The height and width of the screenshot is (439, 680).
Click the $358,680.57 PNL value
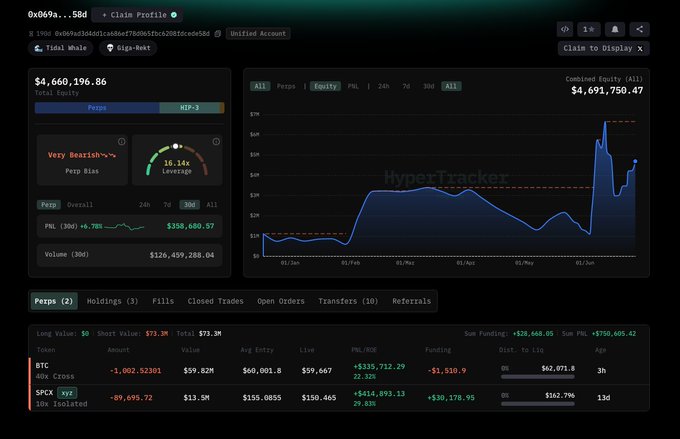[190, 226]
